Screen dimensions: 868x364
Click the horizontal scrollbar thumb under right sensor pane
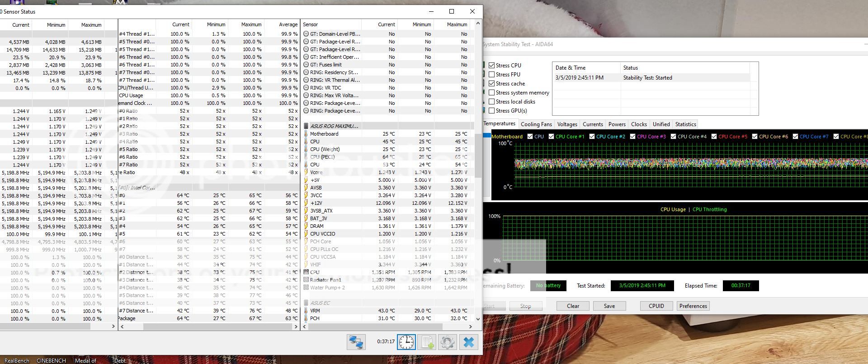click(x=375, y=326)
